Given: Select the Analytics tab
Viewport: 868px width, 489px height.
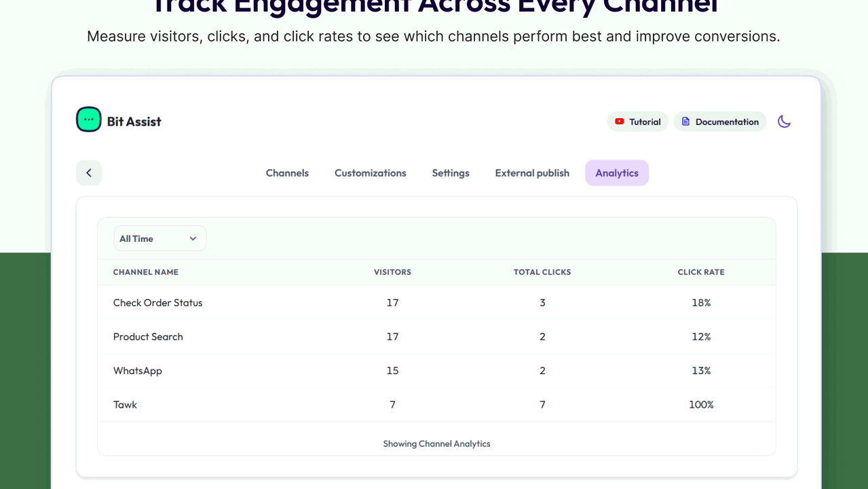Looking at the screenshot, I should tap(617, 173).
